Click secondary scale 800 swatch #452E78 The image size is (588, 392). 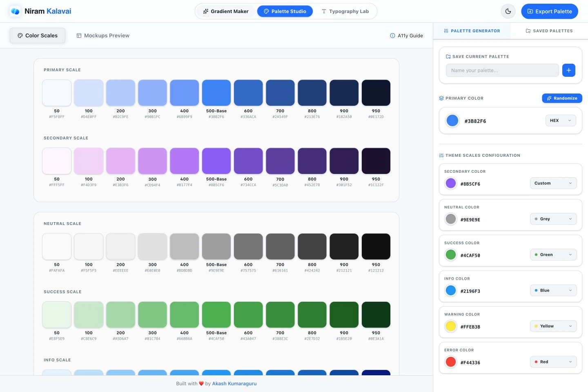pyautogui.click(x=312, y=161)
